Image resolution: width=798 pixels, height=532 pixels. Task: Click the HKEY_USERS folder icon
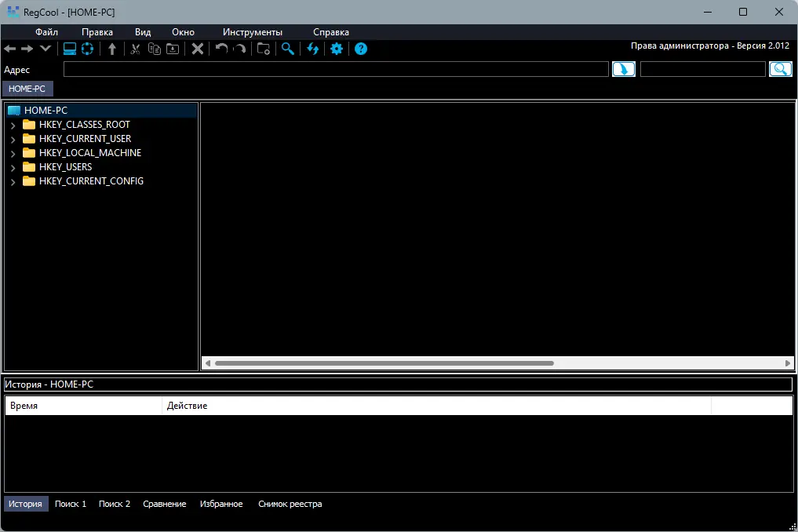click(29, 167)
